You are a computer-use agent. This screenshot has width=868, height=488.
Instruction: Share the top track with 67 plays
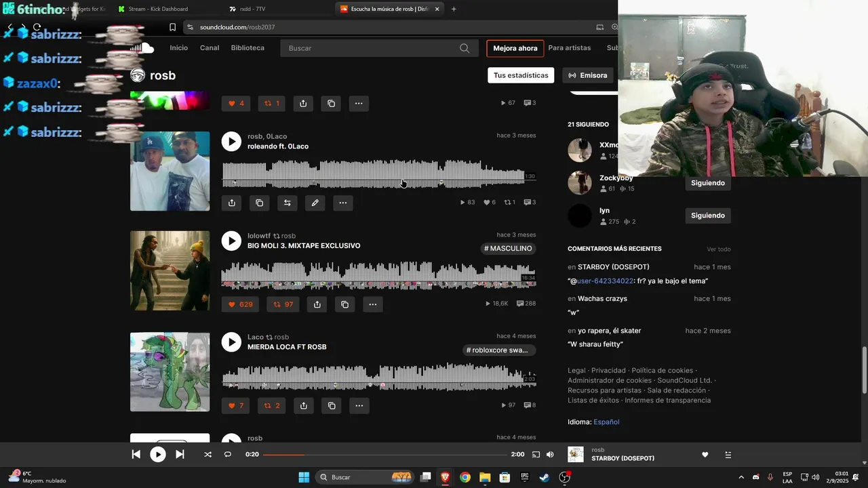303,103
